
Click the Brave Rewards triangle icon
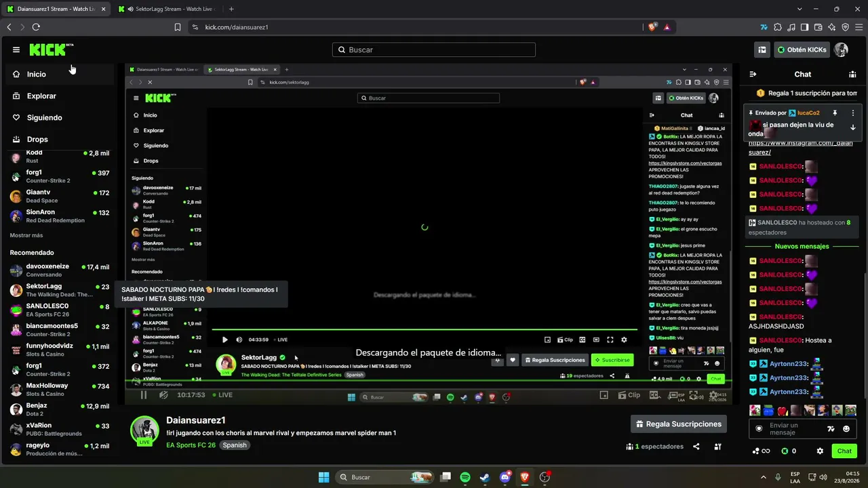pos(667,27)
